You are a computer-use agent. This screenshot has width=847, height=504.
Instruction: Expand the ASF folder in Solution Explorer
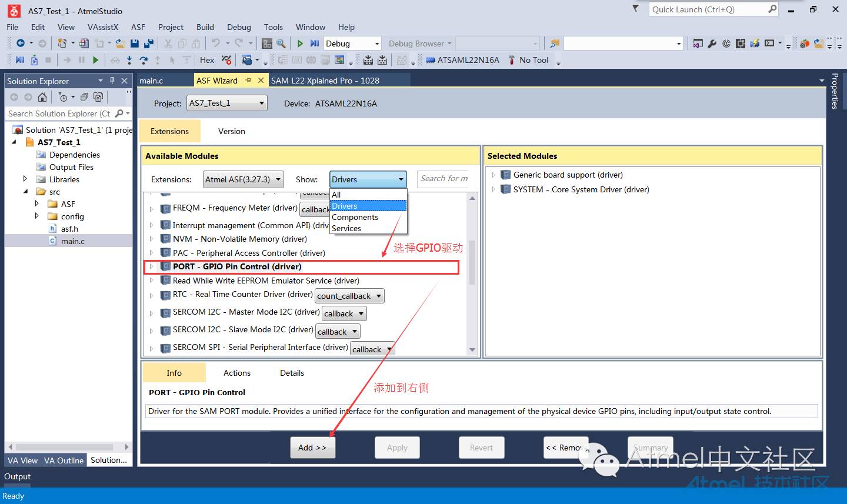click(x=36, y=203)
